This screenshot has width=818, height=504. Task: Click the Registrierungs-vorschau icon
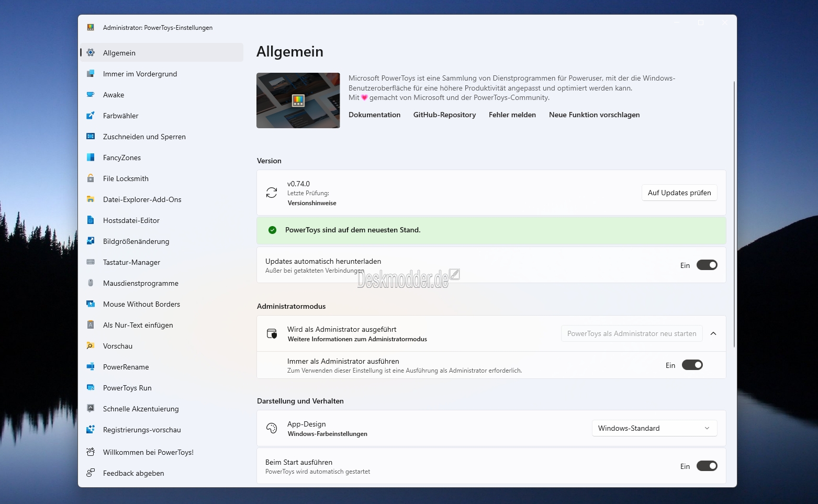pos(91,429)
